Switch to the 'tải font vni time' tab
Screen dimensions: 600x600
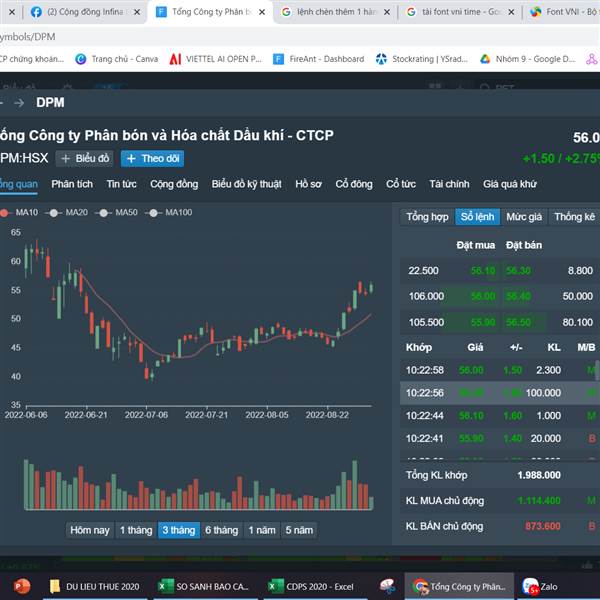(x=459, y=12)
